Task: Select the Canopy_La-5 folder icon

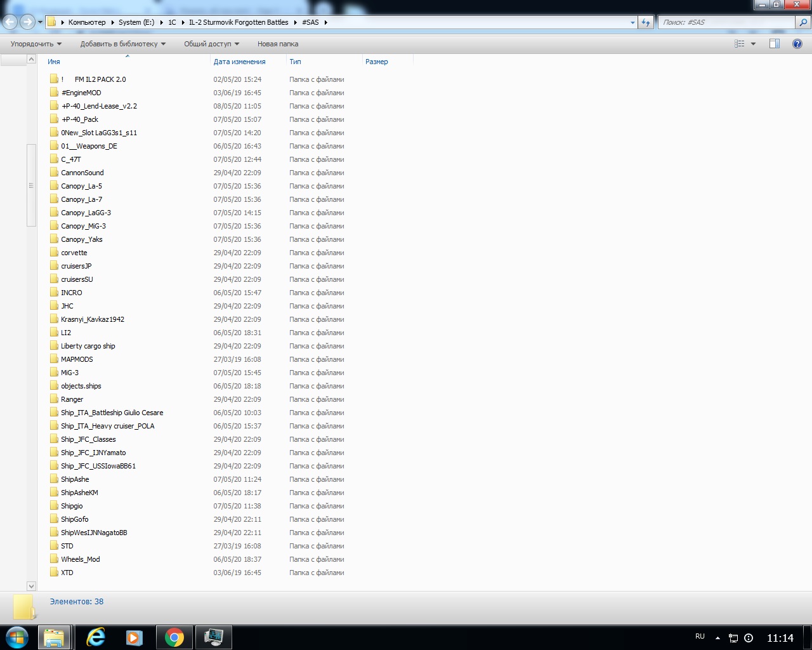Action: (54, 186)
